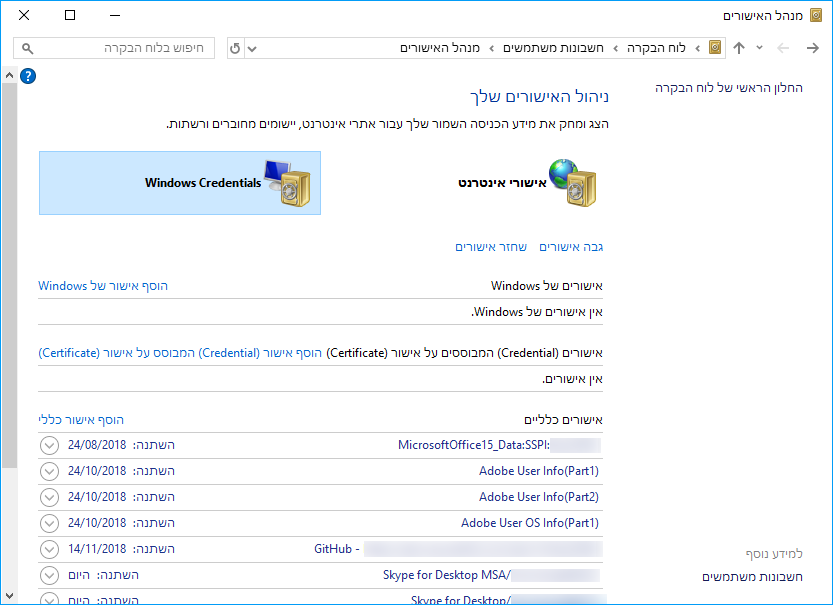
Task: Open recent locations dropdown arrow
Action: coord(759,48)
